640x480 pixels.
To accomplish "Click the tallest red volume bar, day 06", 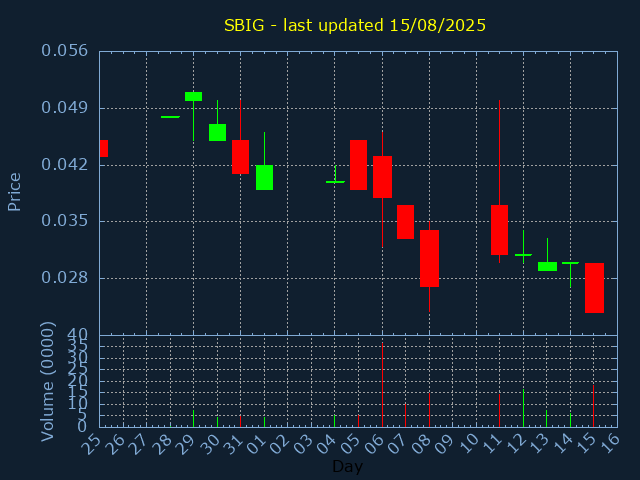I will pyautogui.click(x=382, y=385).
